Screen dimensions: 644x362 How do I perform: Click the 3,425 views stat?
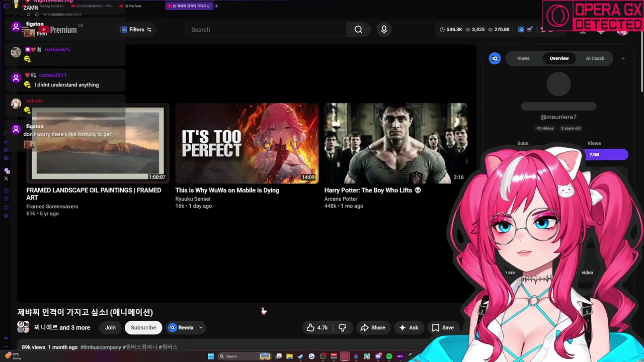[475, 30]
